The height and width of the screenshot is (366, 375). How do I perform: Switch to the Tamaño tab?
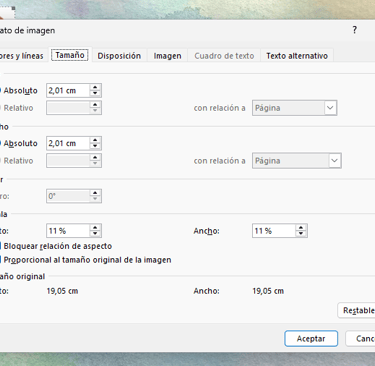(x=70, y=55)
